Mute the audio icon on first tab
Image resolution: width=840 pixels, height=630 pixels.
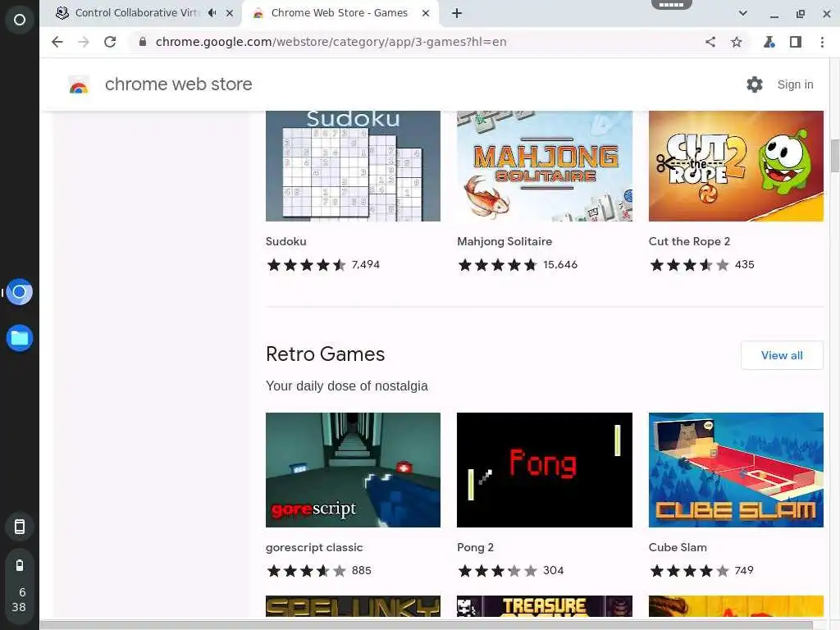click(212, 13)
